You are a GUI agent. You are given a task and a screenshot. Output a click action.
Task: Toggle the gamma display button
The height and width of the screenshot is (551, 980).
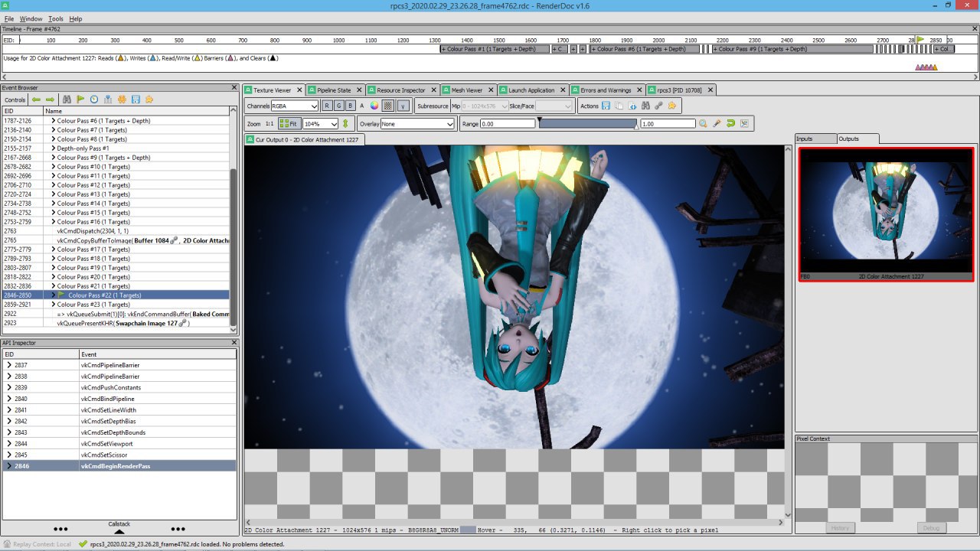[403, 106]
